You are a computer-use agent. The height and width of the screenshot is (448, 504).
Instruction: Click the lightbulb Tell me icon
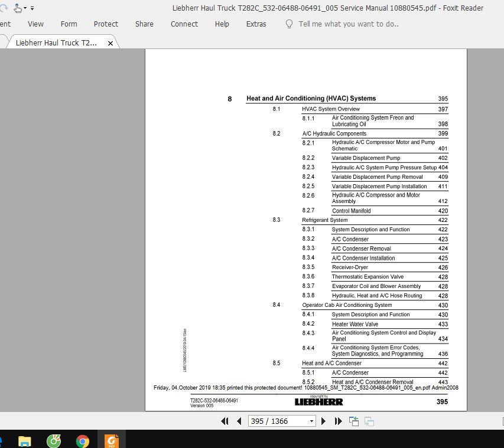(289, 24)
